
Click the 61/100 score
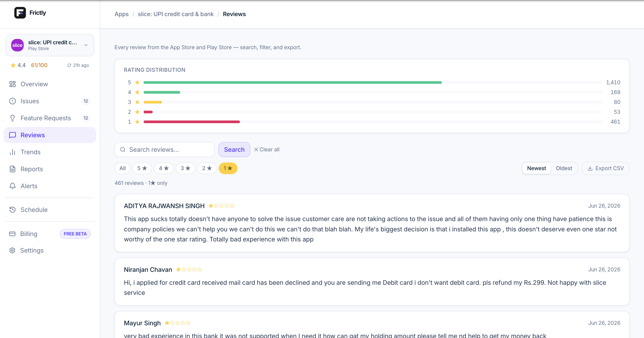[39, 65]
